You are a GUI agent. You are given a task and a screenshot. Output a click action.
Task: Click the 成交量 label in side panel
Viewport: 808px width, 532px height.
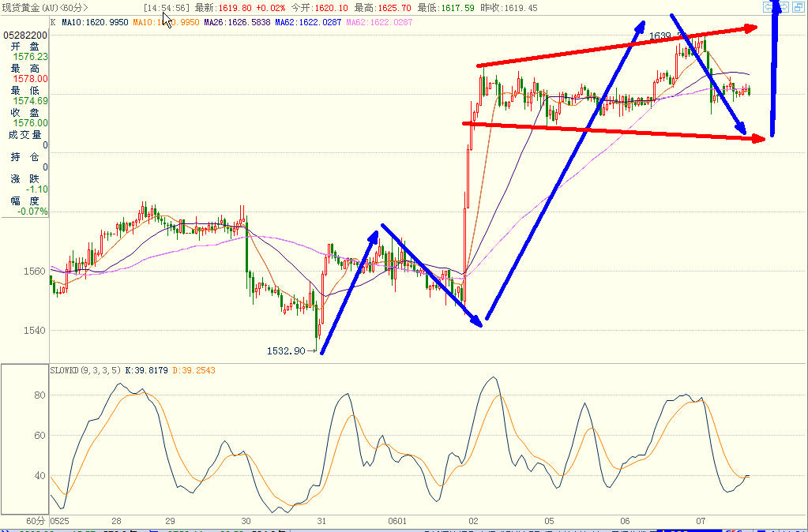click(x=24, y=135)
